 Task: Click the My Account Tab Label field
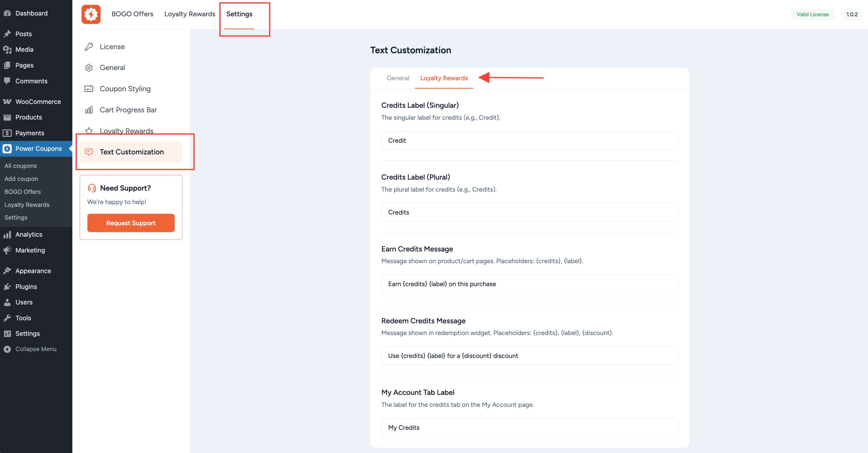(x=529, y=427)
